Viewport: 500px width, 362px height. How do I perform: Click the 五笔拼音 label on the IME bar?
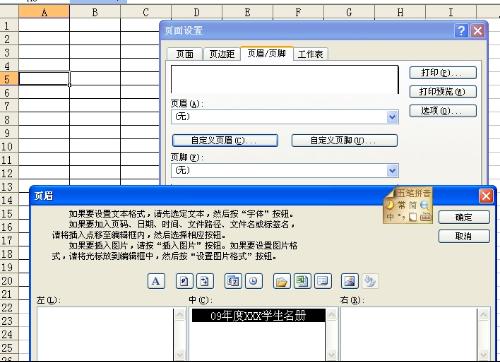point(414,193)
